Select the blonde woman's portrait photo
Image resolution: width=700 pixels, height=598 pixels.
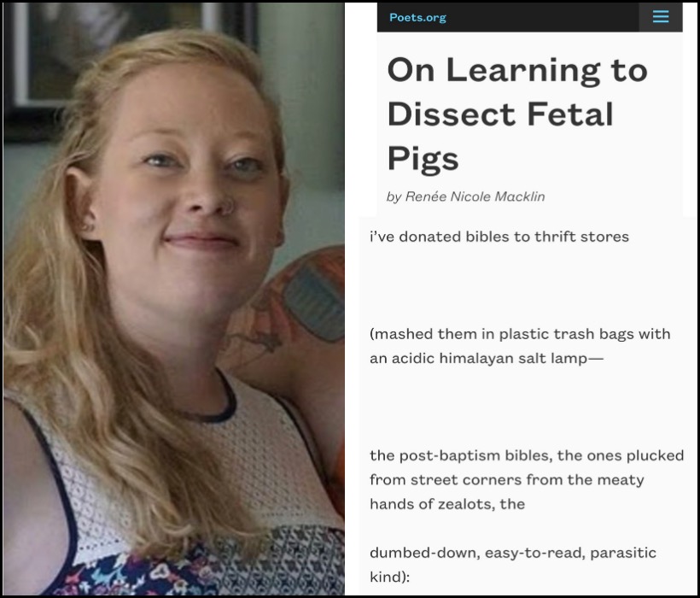173,299
